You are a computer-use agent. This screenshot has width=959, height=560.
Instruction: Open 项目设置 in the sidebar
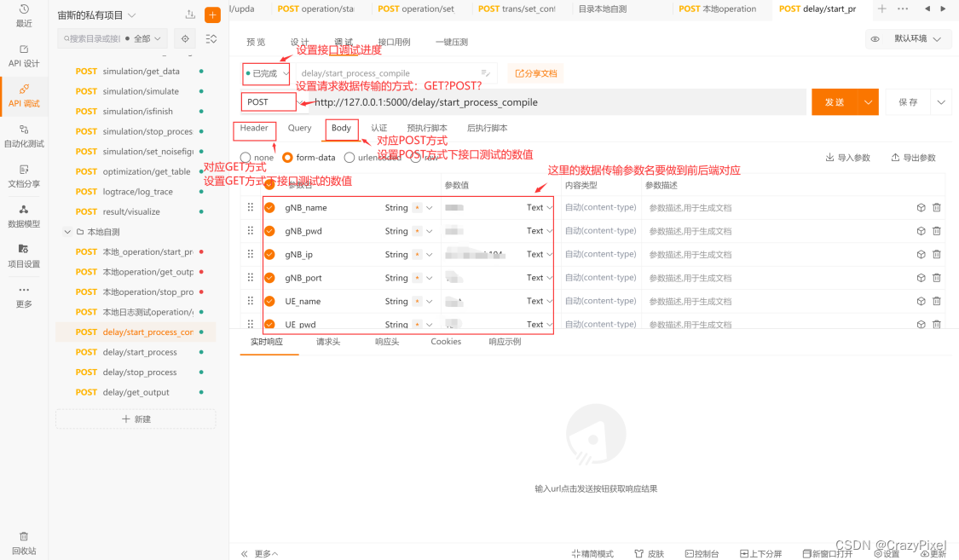pos(24,257)
